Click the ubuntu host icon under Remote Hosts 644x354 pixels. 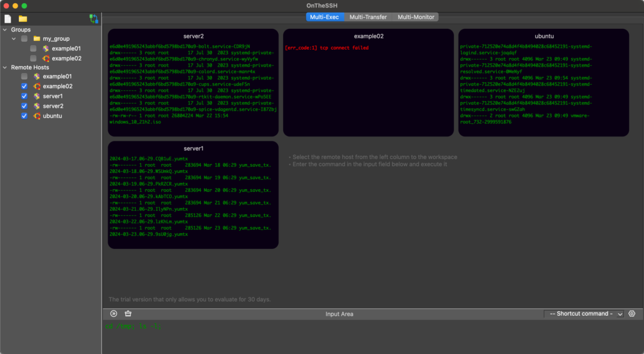pos(36,116)
